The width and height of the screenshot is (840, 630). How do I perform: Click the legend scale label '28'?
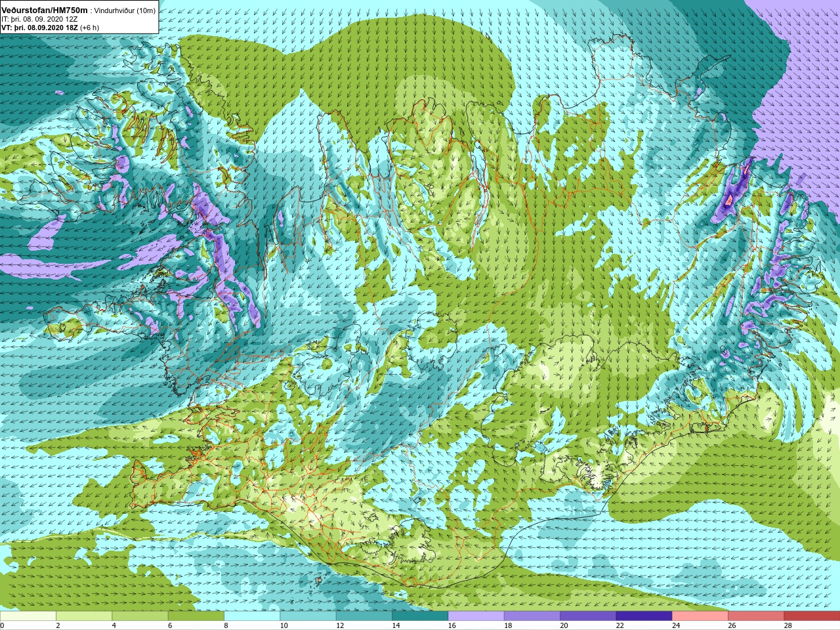(788, 625)
